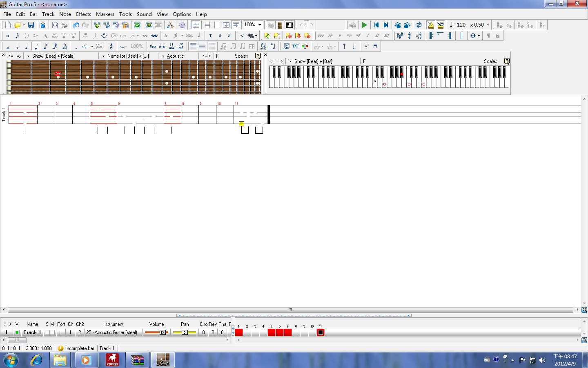
Task: Insert a rest with the rest icon
Action: [x=111, y=46]
